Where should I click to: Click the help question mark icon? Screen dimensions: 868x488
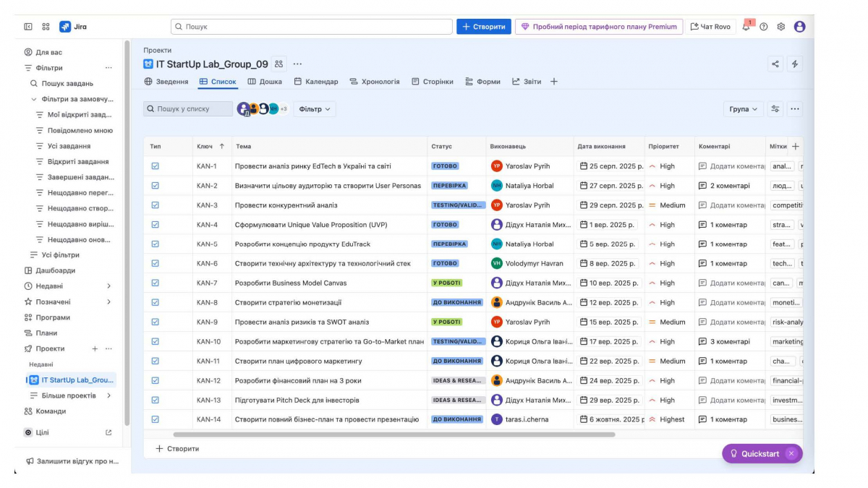coord(763,27)
